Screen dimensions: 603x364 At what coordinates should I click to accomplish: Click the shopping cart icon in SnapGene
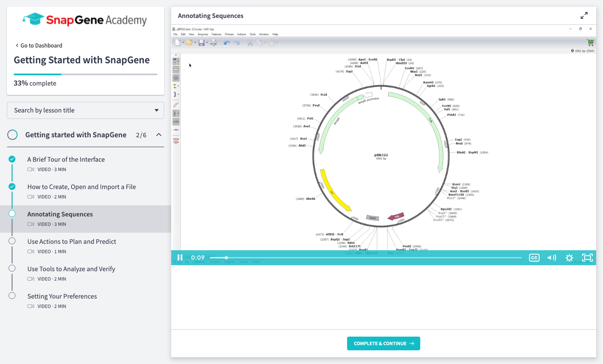click(590, 42)
